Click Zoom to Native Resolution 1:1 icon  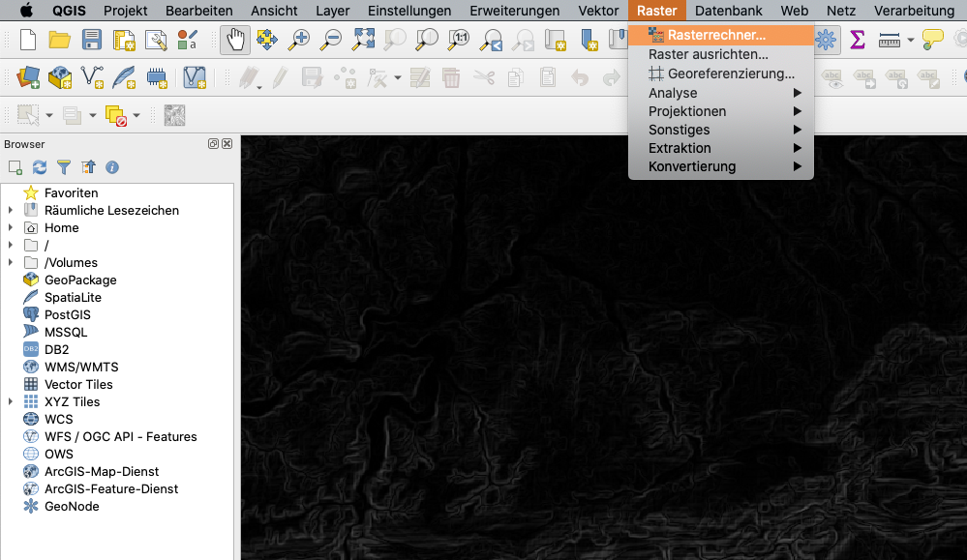[x=459, y=40]
